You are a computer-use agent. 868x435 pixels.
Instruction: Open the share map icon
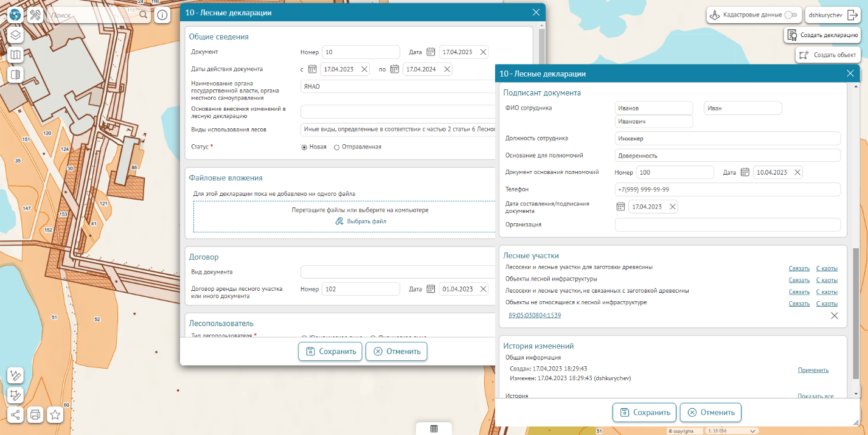15,415
